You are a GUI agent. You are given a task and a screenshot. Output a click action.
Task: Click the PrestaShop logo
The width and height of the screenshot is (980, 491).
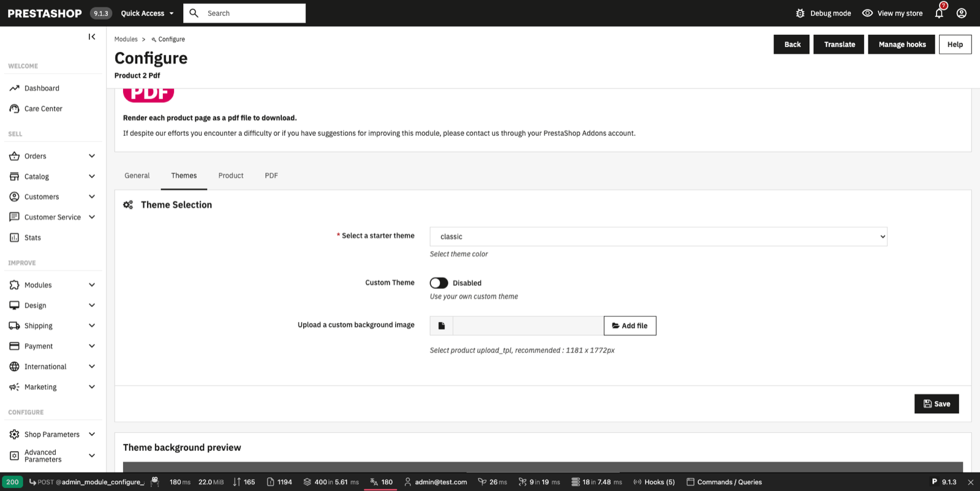[x=45, y=13]
